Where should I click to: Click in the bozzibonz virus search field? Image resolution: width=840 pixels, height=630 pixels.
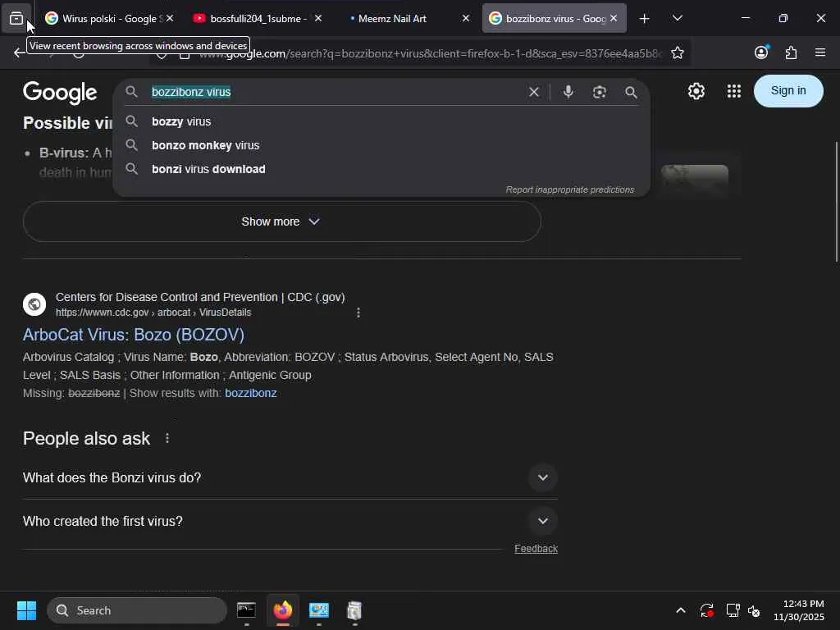[332, 92]
